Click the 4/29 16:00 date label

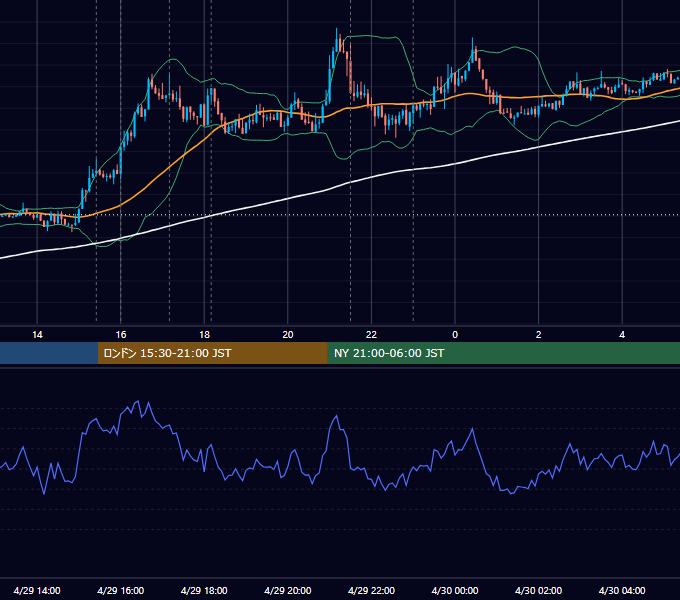click(x=121, y=590)
